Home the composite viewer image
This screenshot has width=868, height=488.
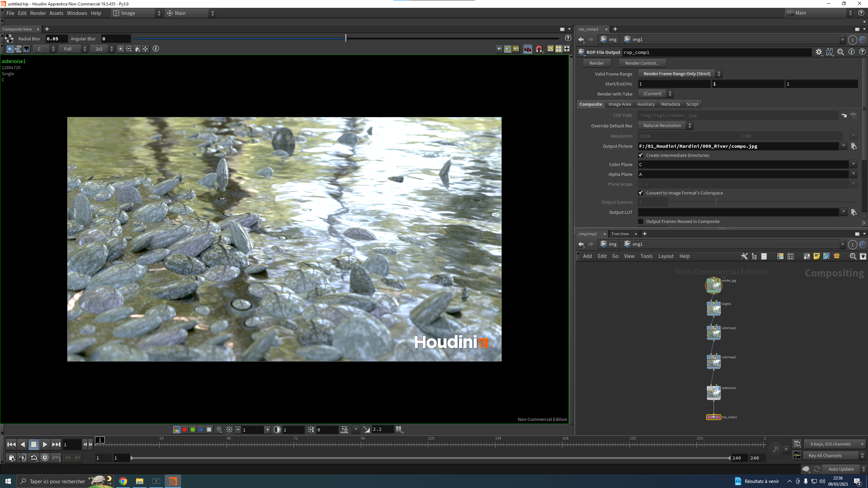pos(137,49)
